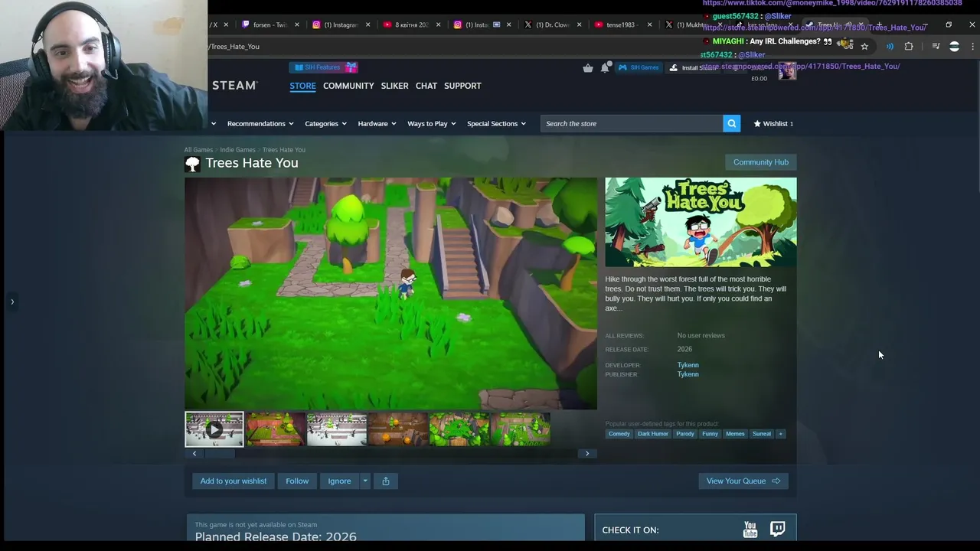This screenshot has height=551, width=980.
Task: Open the SLIKER profile menu
Action: click(394, 86)
